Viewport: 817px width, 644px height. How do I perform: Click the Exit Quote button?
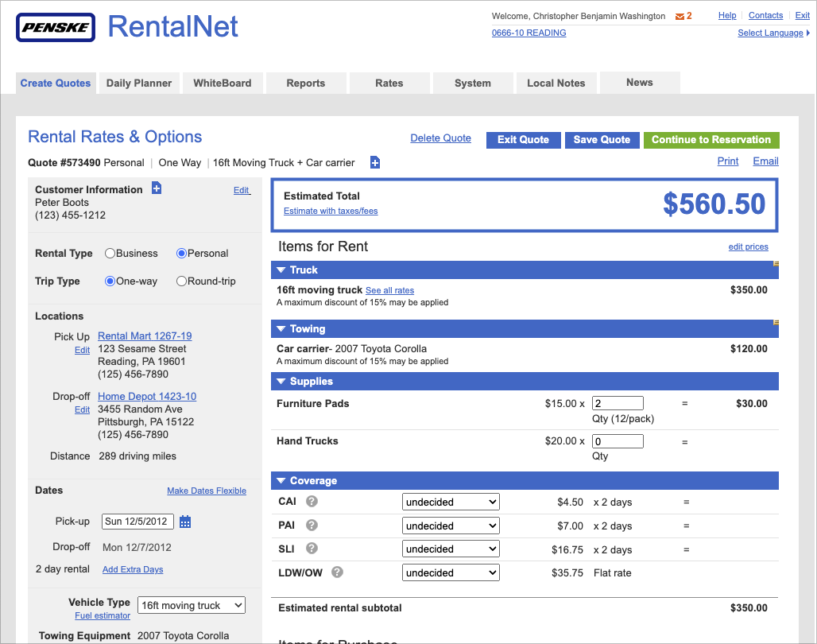tap(524, 140)
